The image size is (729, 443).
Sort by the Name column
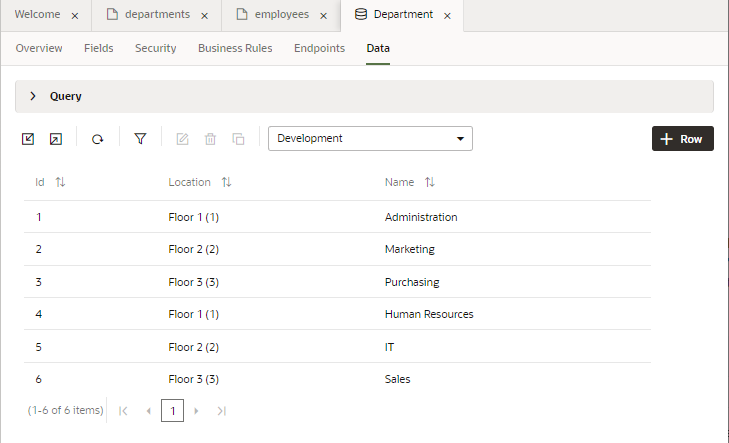[430, 183]
